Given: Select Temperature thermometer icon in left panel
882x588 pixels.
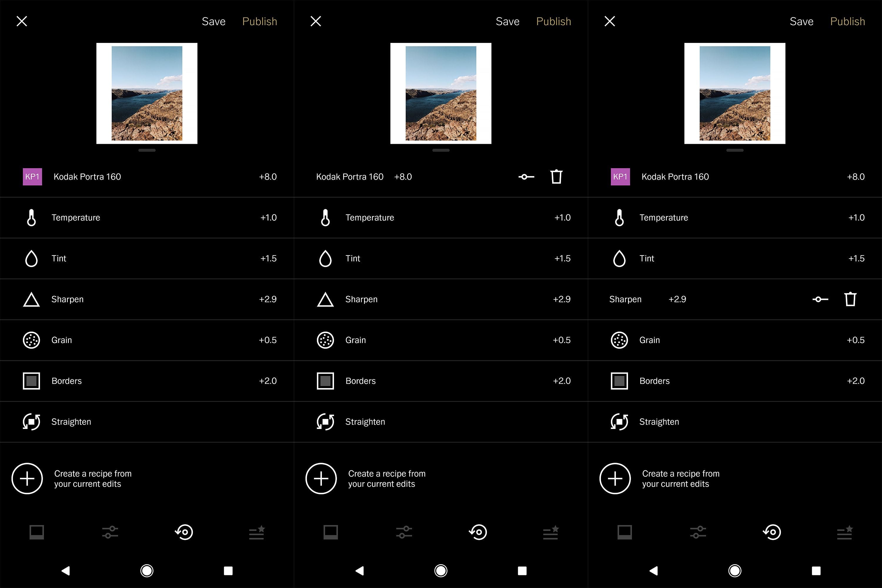Looking at the screenshot, I should [31, 218].
